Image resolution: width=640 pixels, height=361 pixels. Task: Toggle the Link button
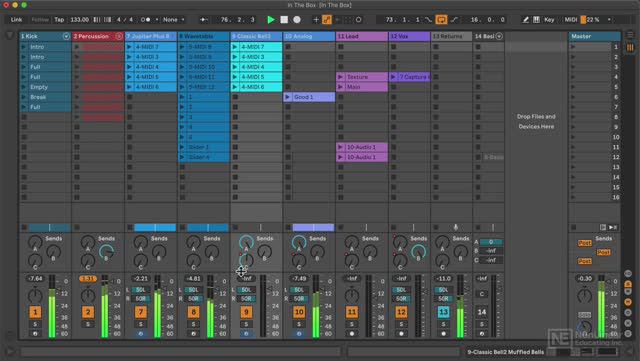pyautogui.click(x=16, y=20)
